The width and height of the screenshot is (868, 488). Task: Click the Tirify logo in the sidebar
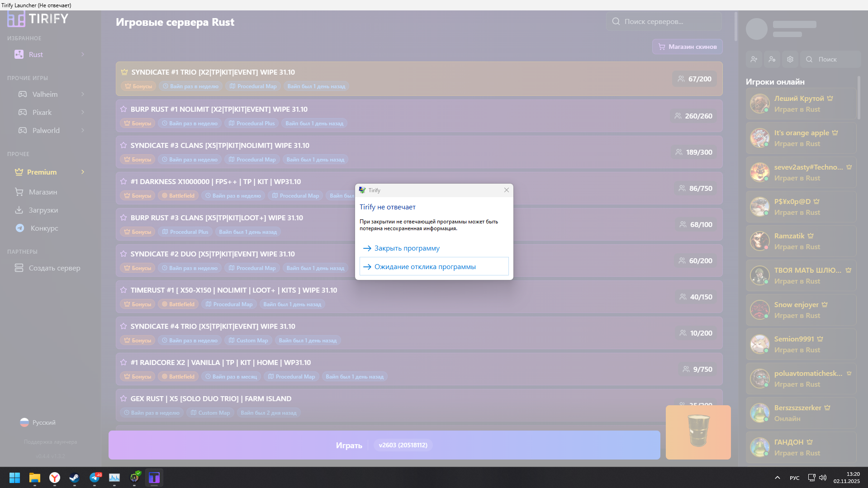click(38, 19)
